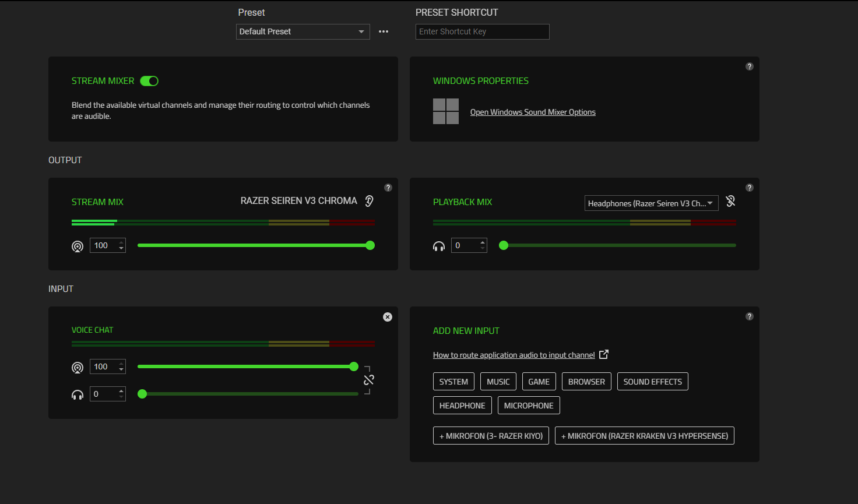Open the Playback Mix headphones device dropdown

pos(651,203)
